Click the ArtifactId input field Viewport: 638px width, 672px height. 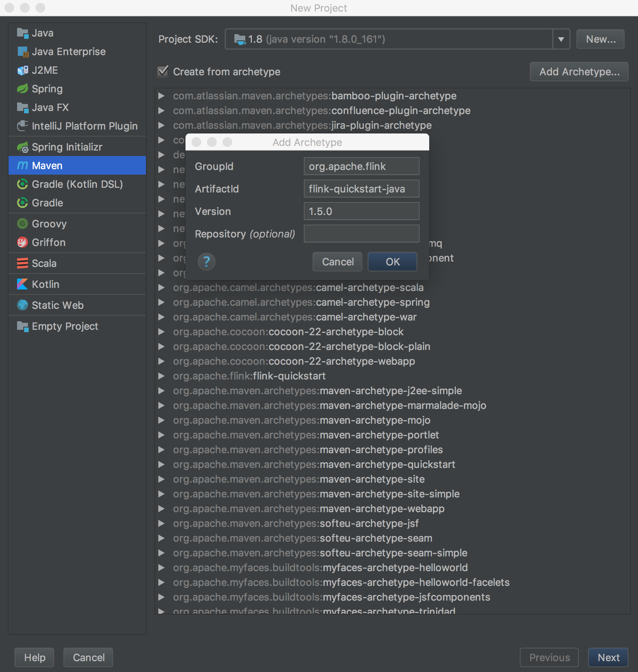[361, 189]
